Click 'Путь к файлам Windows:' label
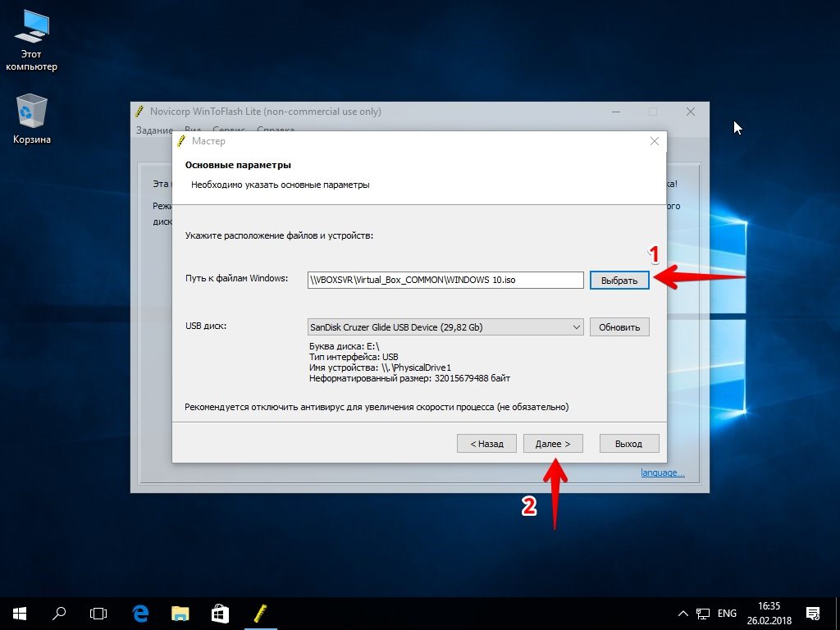840x630 pixels. tap(237, 278)
